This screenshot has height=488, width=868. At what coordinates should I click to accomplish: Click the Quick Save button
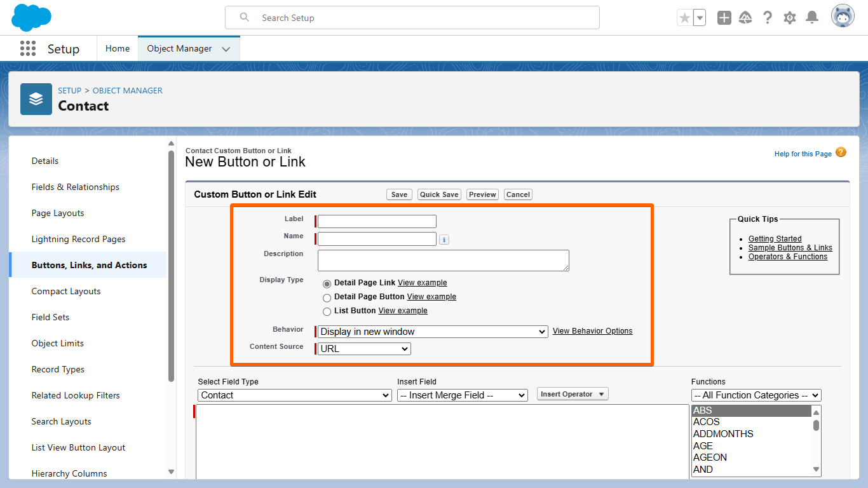pyautogui.click(x=439, y=194)
